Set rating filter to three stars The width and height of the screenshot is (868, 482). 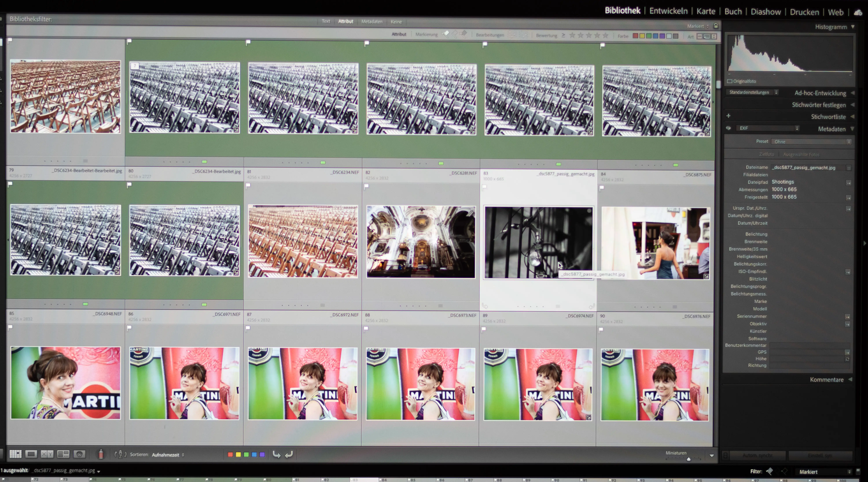[589, 35]
